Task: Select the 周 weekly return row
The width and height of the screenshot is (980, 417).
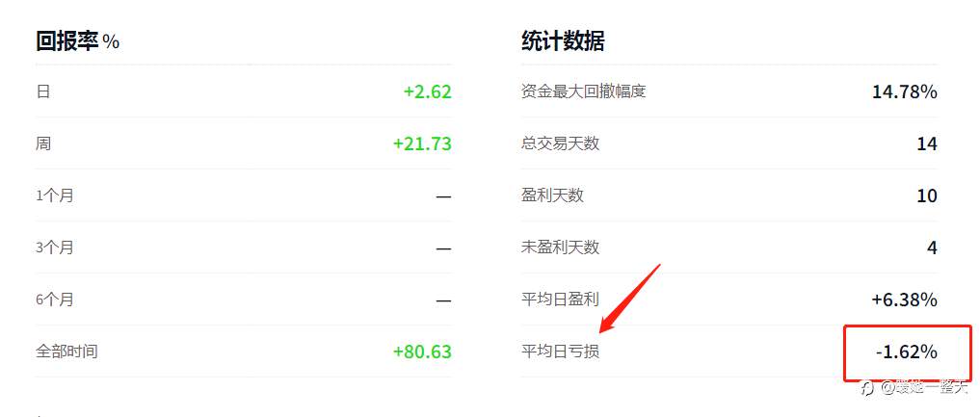Action: [244, 143]
